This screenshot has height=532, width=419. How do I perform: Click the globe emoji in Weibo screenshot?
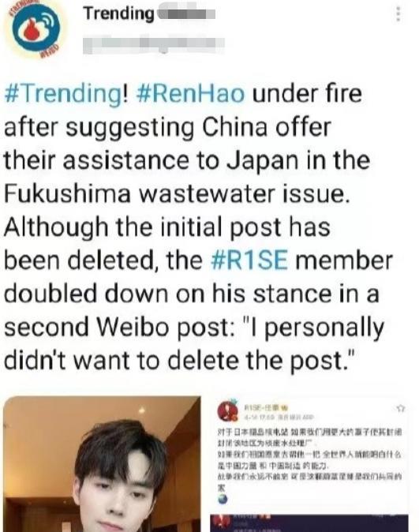click(223, 499)
